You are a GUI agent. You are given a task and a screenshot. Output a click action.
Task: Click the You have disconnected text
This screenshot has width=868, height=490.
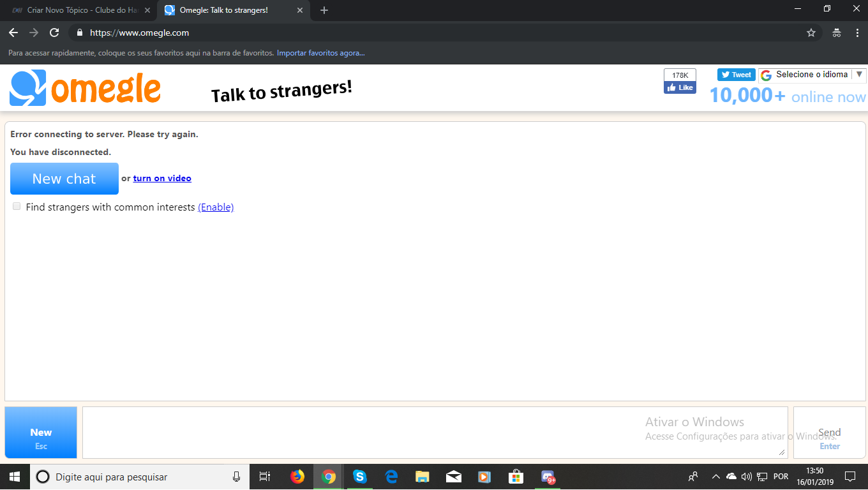[61, 152]
